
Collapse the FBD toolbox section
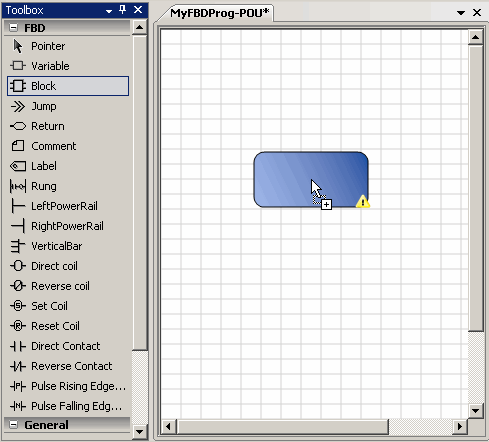pos(13,28)
